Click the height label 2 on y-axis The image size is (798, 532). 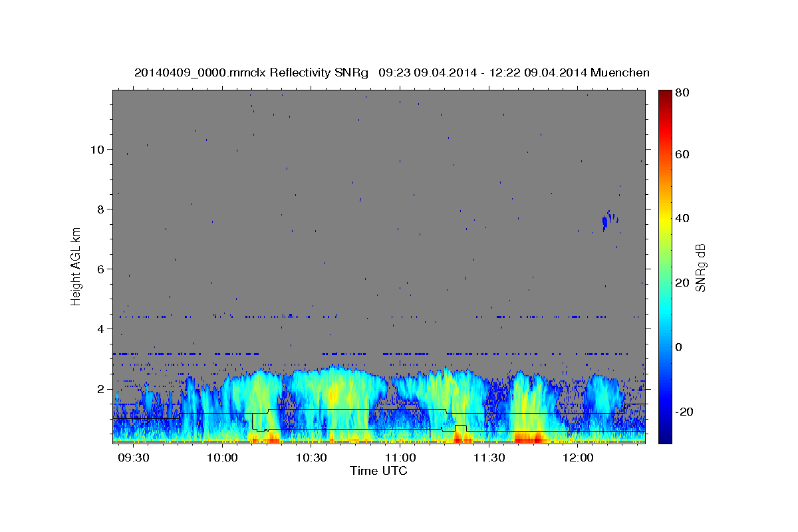[x=100, y=389]
